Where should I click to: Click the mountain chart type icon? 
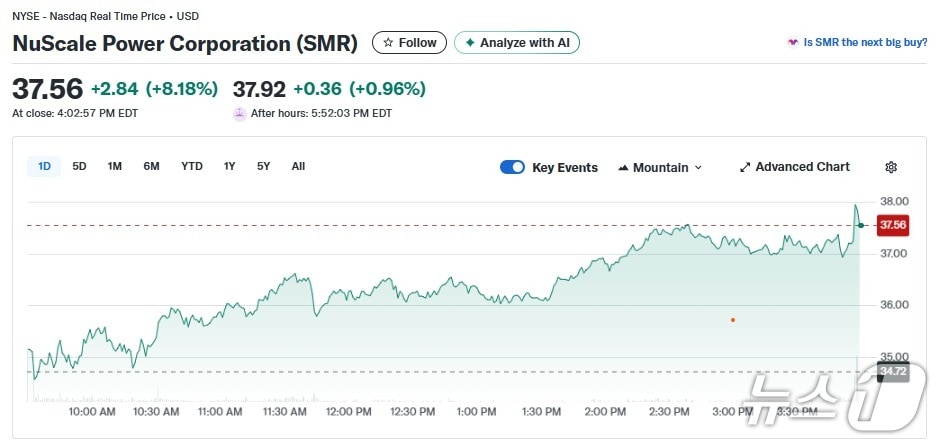coord(623,167)
